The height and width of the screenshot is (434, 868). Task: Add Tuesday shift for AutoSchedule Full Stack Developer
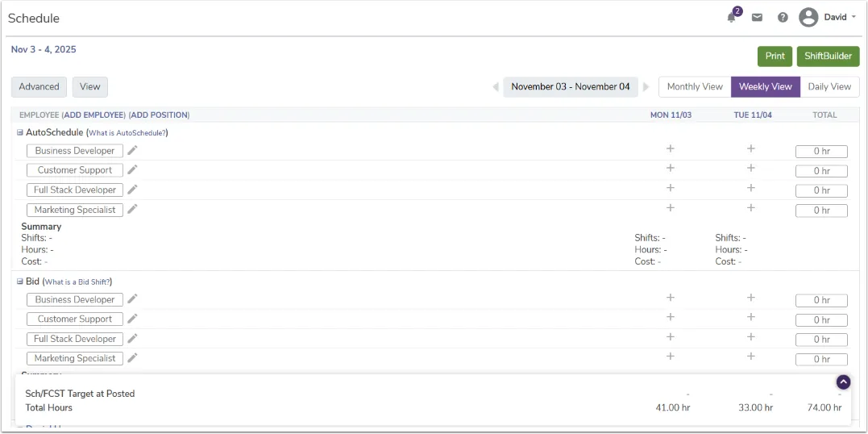[751, 188]
